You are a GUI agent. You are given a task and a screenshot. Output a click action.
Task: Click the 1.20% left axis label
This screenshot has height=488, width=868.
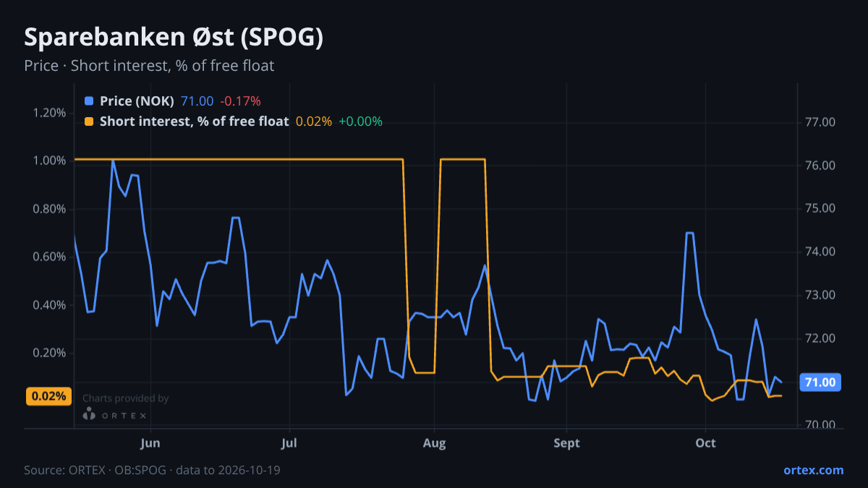49,113
